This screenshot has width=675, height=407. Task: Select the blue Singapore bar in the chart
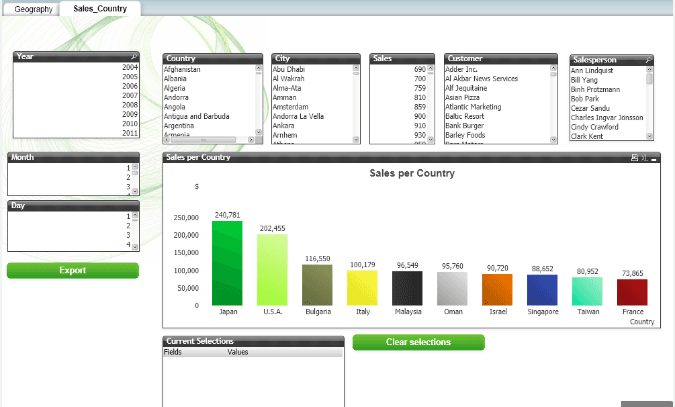pos(542,290)
